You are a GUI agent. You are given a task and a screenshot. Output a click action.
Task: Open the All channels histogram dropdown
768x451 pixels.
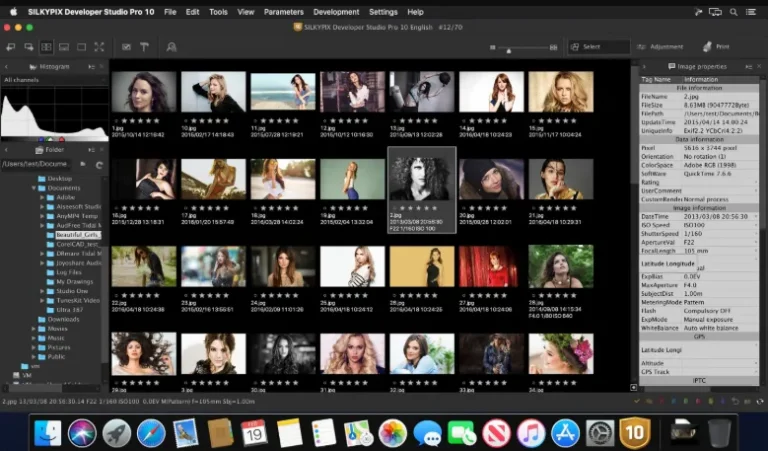click(54, 80)
